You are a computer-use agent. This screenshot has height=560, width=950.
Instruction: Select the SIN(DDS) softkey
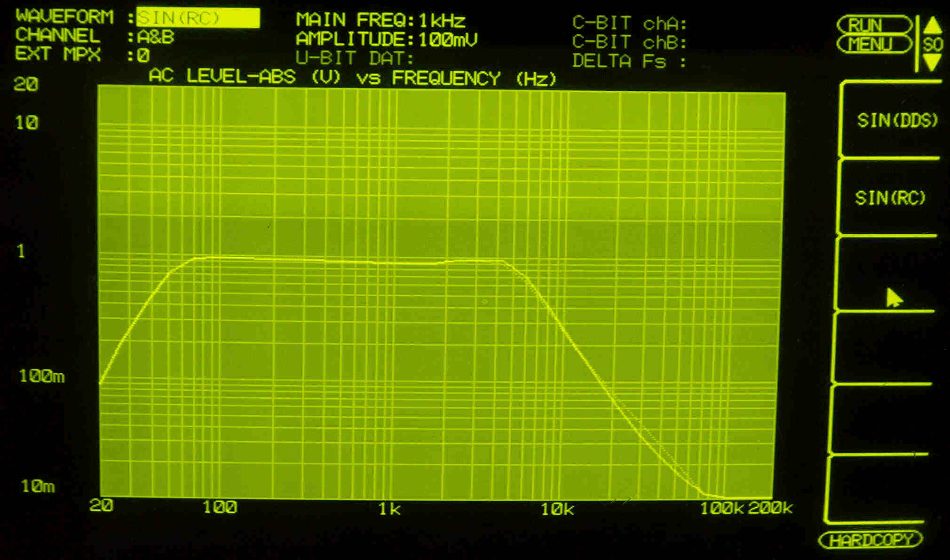[897, 121]
